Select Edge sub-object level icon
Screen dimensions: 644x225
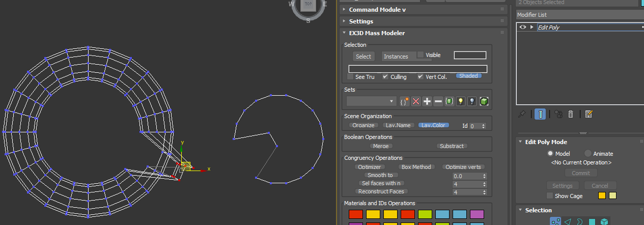567,222
